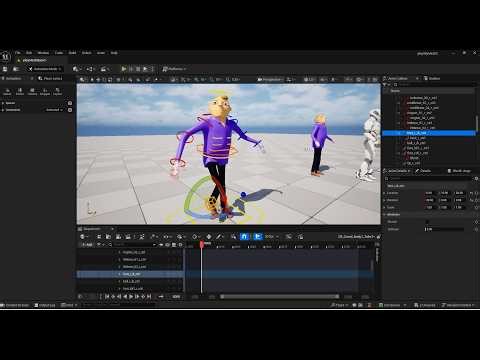Screen dimensions: 480x360
Task: Open the File menu
Action: tap(18, 53)
